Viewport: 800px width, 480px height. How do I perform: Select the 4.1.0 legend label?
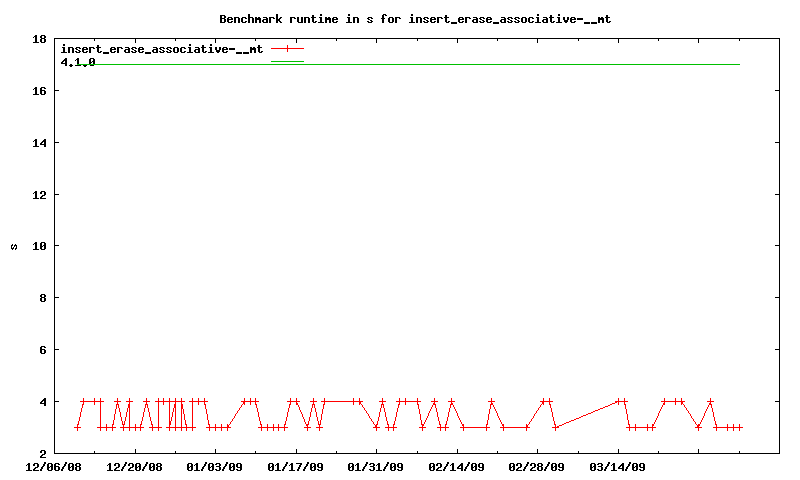point(78,61)
